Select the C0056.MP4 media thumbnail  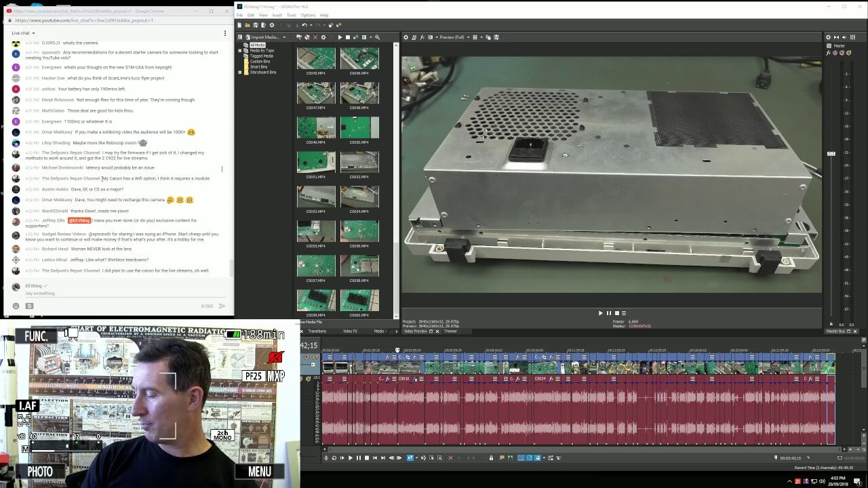(359, 231)
